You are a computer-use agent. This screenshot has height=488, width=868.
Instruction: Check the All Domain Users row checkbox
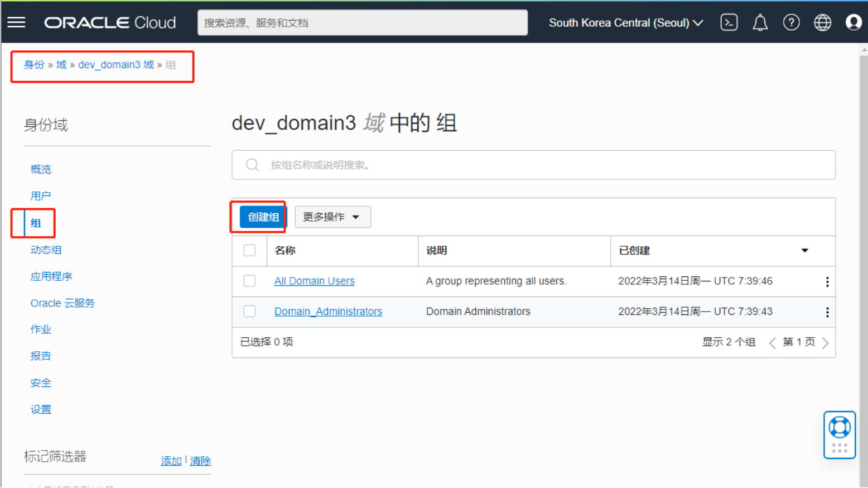click(249, 281)
